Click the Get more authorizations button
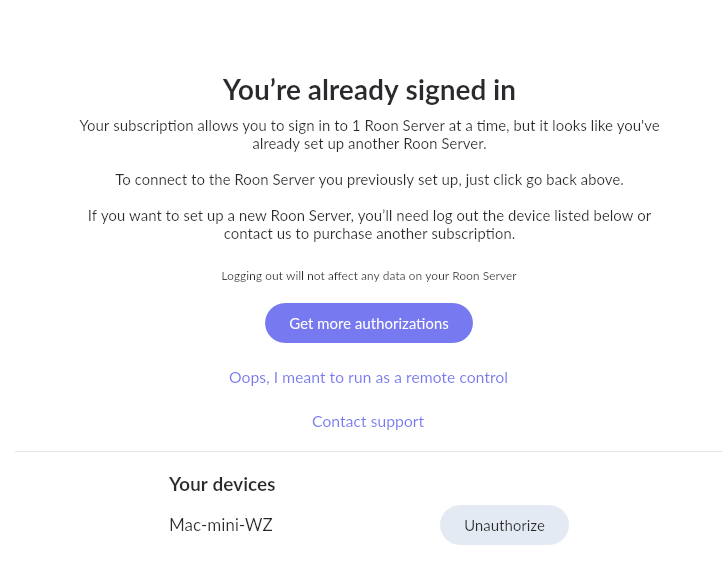Screen dimensions: 722x574 tap(368, 323)
